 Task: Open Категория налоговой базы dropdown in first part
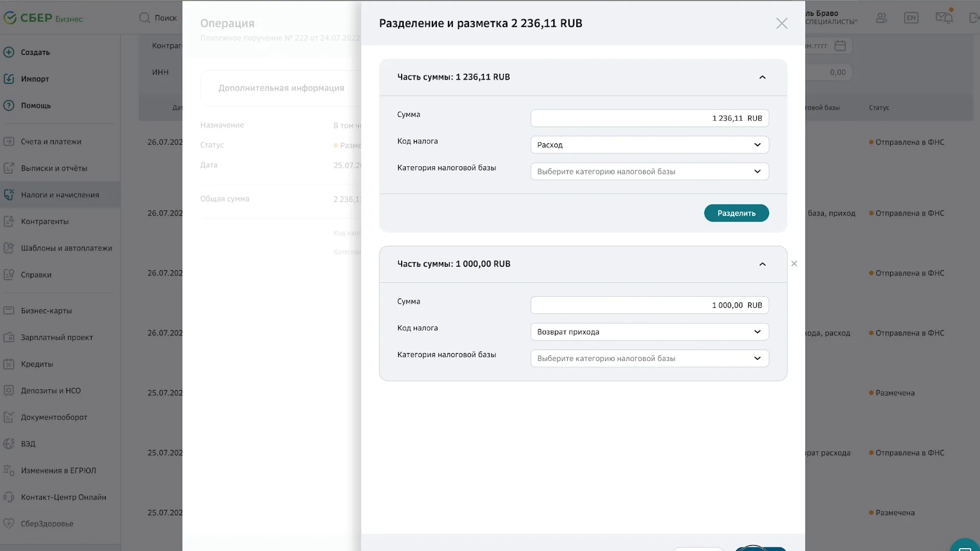click(x=649, y=171)
